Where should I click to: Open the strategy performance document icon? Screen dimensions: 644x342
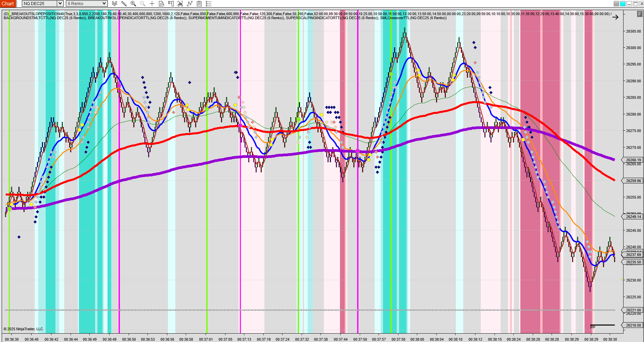click(199, 4)
